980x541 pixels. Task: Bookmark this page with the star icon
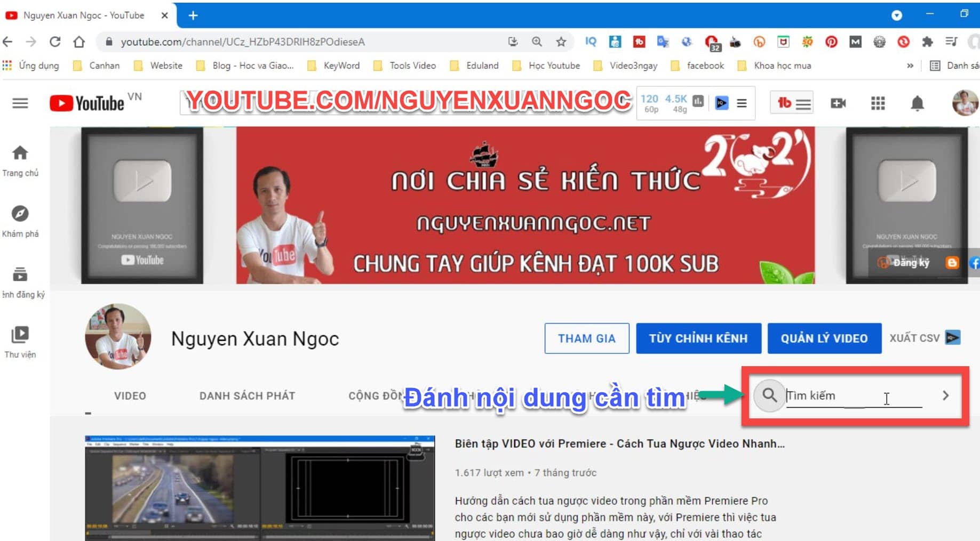(x=561, y=42)
